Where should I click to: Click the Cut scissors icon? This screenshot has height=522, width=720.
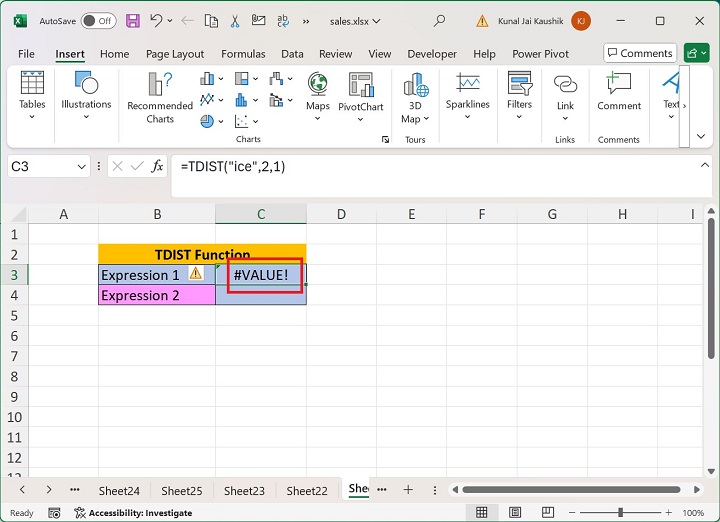click(x=235, y=21)
